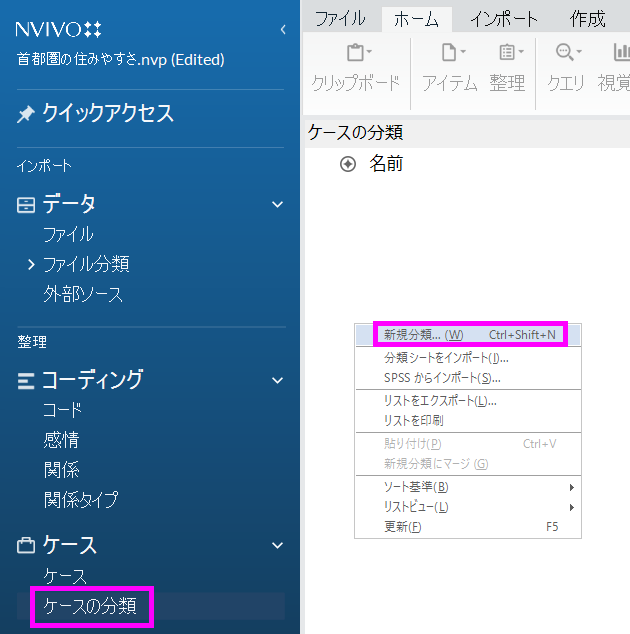Viewport: 630px width, 634px height.
Task: Select Case Classifications (ケースの分類) in sidebar
Action: point(97,606)
